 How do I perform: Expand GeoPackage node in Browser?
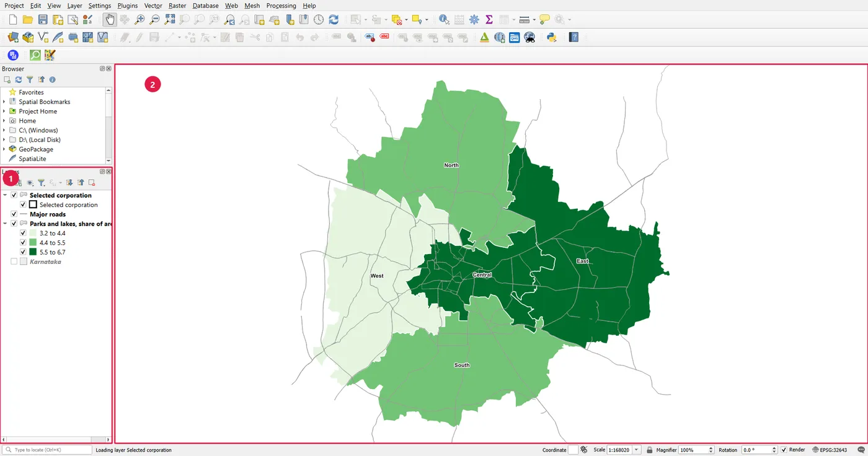tap(4, 149)
